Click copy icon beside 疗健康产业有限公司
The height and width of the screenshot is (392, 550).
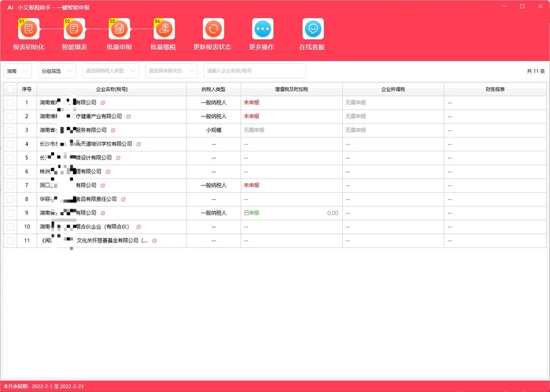coord(128,116)
